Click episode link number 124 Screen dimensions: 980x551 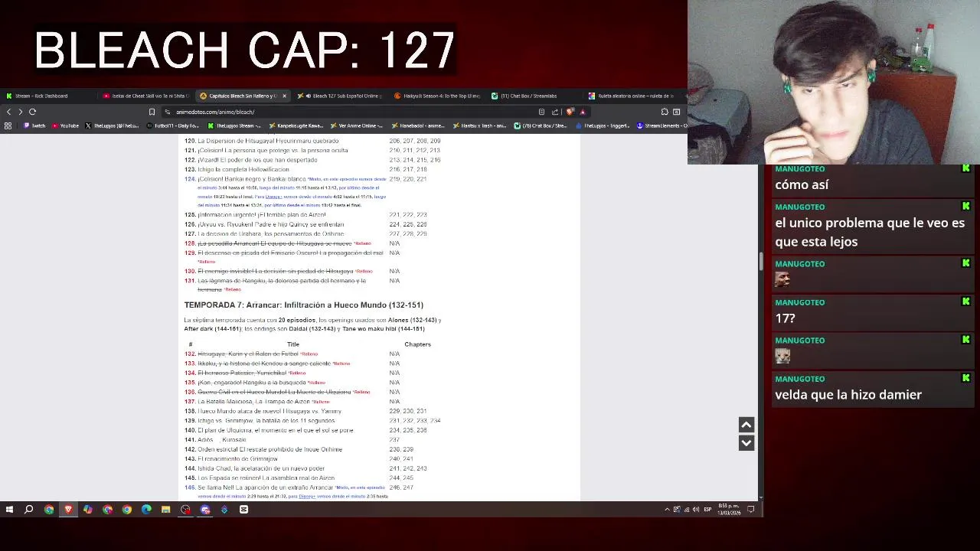[x=190, y=179]
